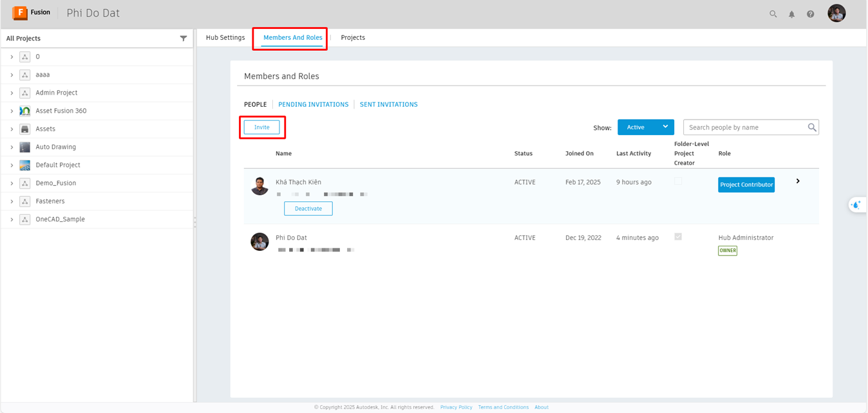Select the Members And Roles tab
This screenshot has width=868, height=413.
pos(293,37)
